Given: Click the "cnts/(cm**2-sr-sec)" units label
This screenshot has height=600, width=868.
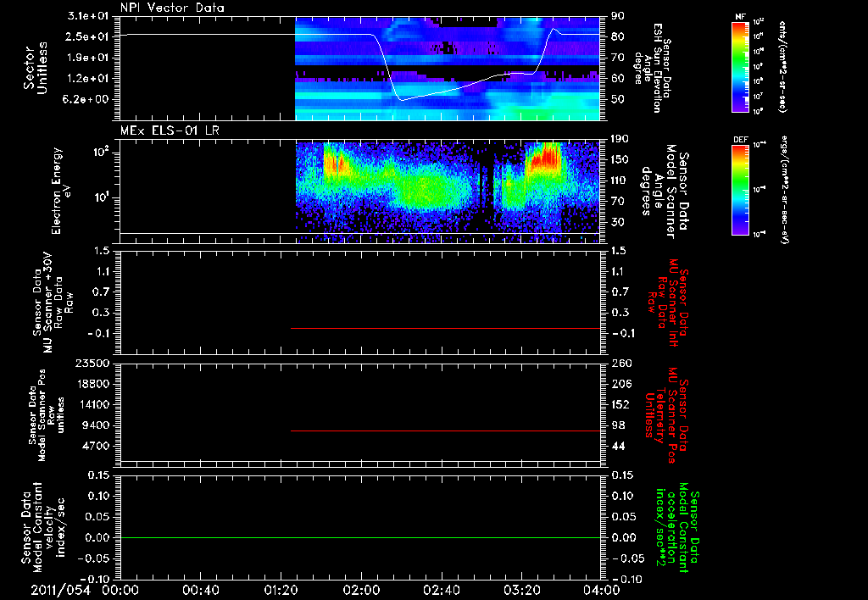Looking at the screenshot, I should click(782, 66).
